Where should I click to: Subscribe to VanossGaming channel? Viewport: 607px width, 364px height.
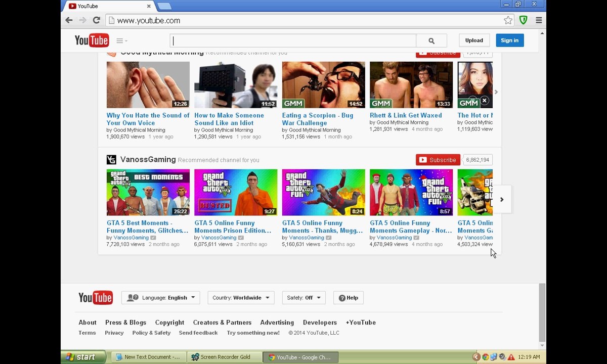pyautogui.click(x=438, y=160)
